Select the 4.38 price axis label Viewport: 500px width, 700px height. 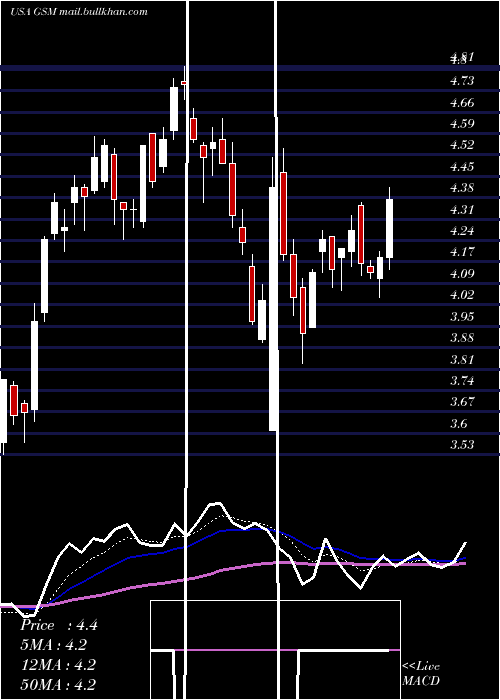click(x=462, y=188)
